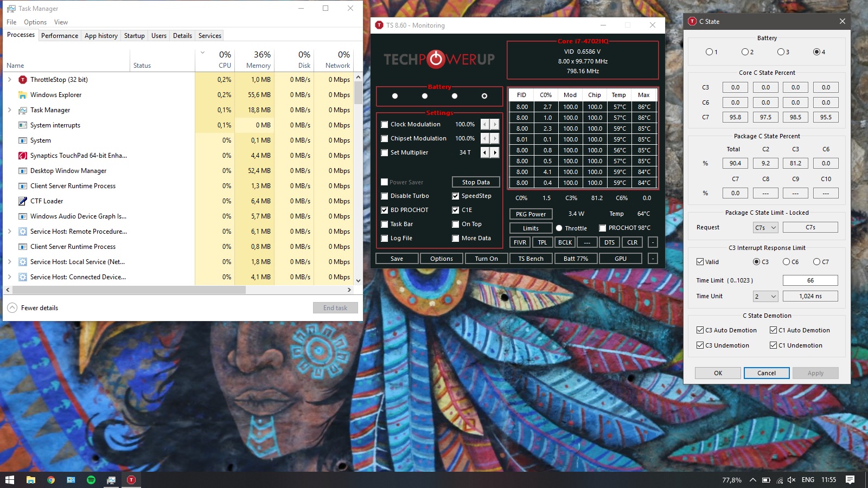The width and height of the screenshot is (868, 488).
Task: Toggle the C1E checkbox
Action: coord(456,210)
